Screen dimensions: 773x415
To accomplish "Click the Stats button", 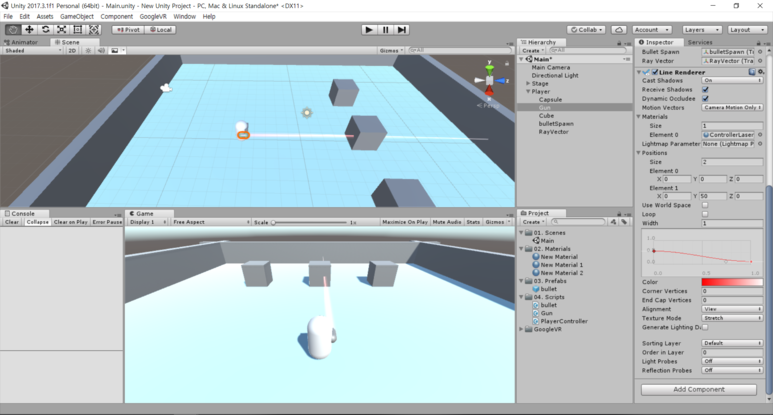I will (473, 222).
